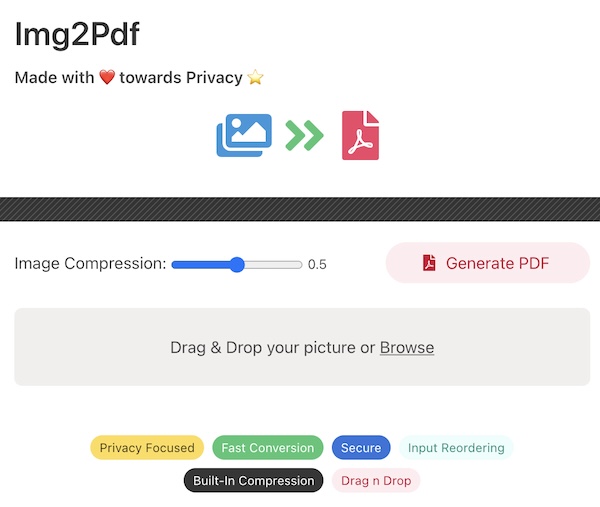The image size is (600, 507).
Task: Click the green double chevron arrows icon
Action: click(x=304, y=135)
